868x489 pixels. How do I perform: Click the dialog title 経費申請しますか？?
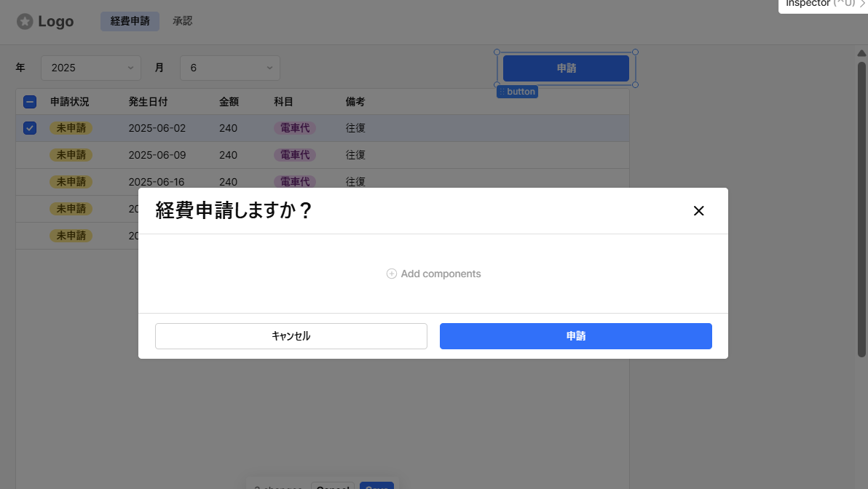tap(234, 211)
